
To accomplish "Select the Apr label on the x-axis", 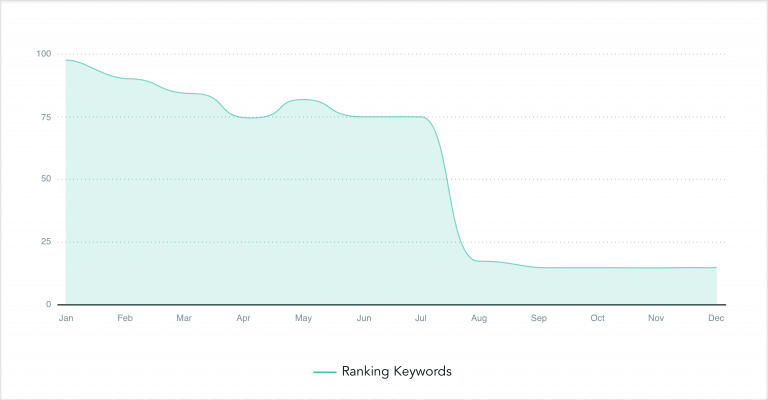I will coord(243,318).
